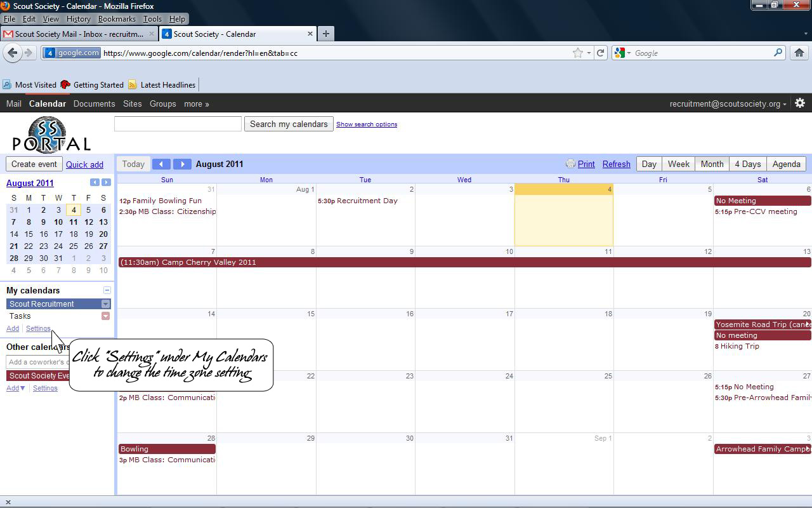Switch to Week view
Screen dimensions: 812x508
coord(678,164)
